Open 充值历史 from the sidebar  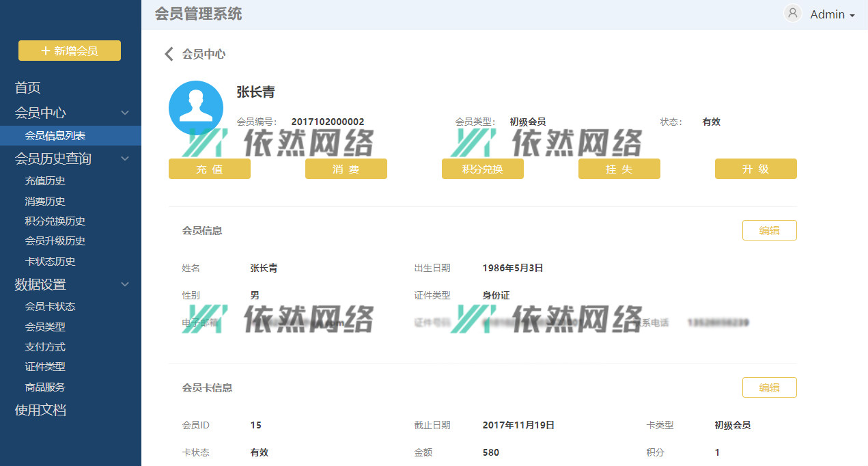[x=45, y=181]
